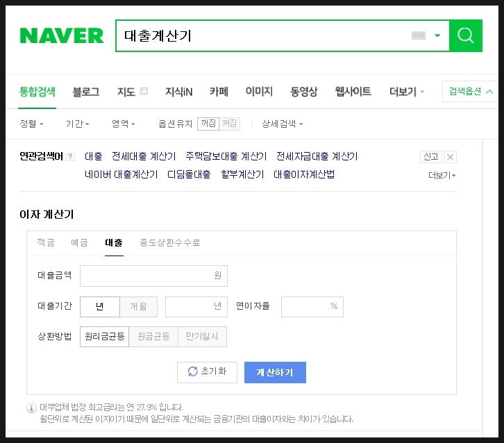The width and height of the screenshot is (504, 443).
Task: Open the 상세검색 dropdown
Action: click(283, 124)
